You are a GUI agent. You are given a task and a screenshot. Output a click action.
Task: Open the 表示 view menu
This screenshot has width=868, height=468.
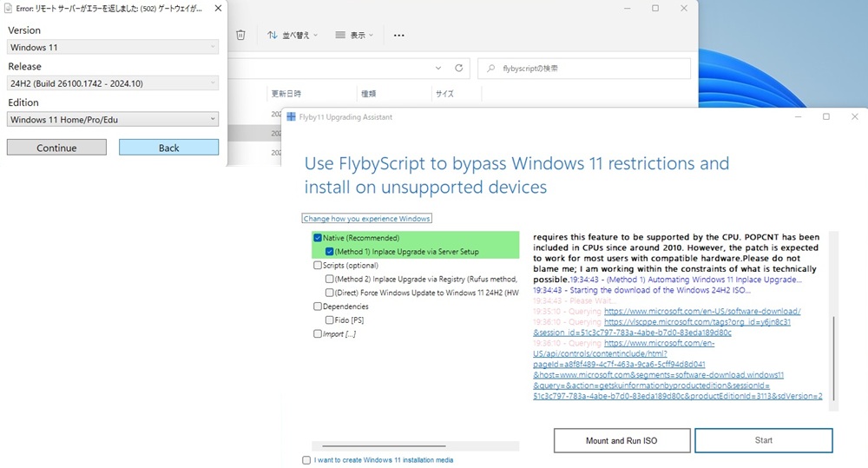pos(353,36)
